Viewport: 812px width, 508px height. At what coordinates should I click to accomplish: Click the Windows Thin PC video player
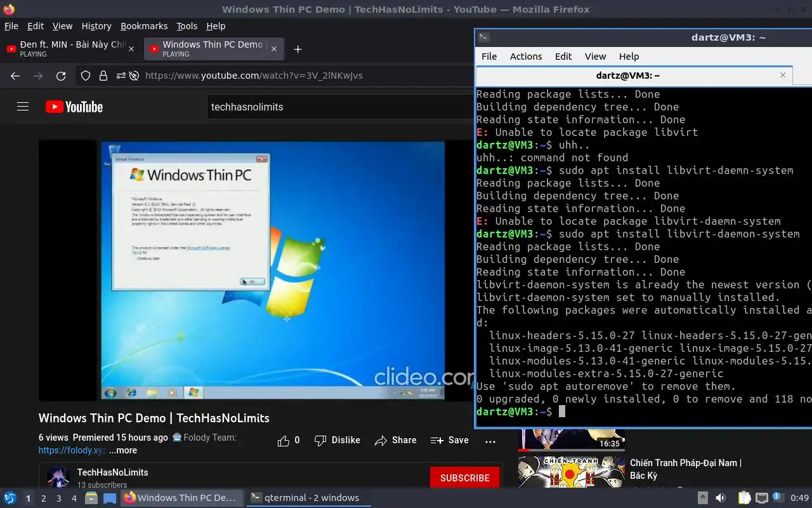(256, 271)
